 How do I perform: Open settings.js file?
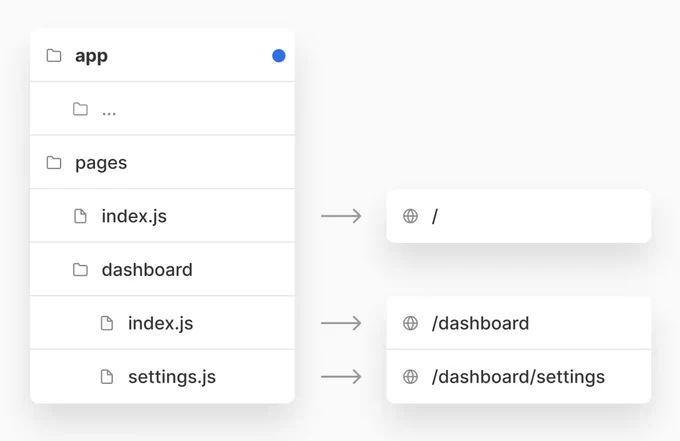coord(162,376)
